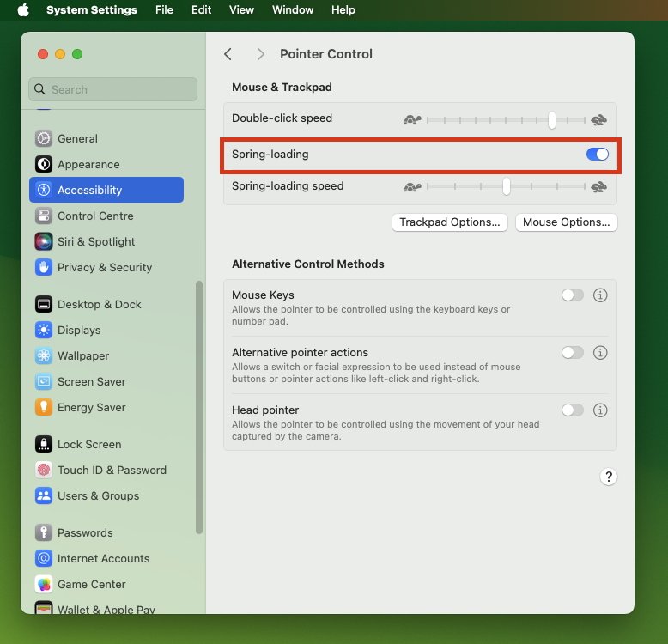Select Energy Saver in the sidebar
The width and height of the screenshot is (668, 644).
[x=106, y=407]
